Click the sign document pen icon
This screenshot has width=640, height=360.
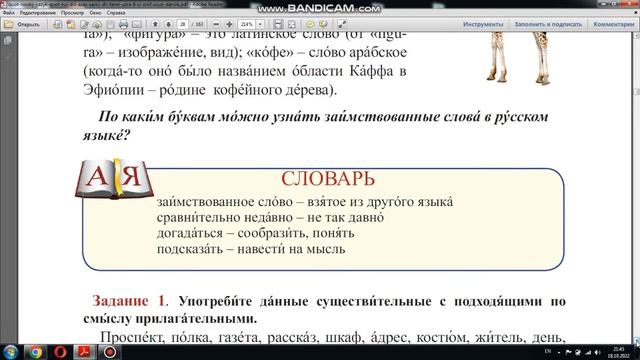coord(84,24)
